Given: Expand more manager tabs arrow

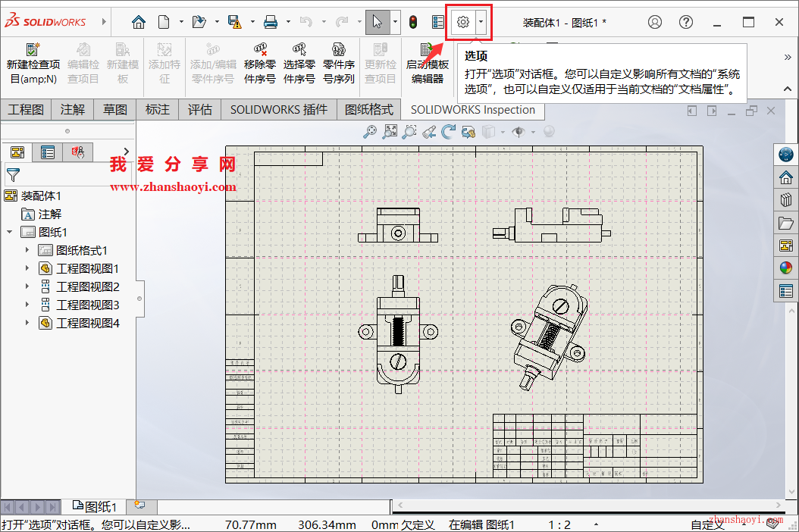Looking at the screenshot, I should tap(127, 152).
